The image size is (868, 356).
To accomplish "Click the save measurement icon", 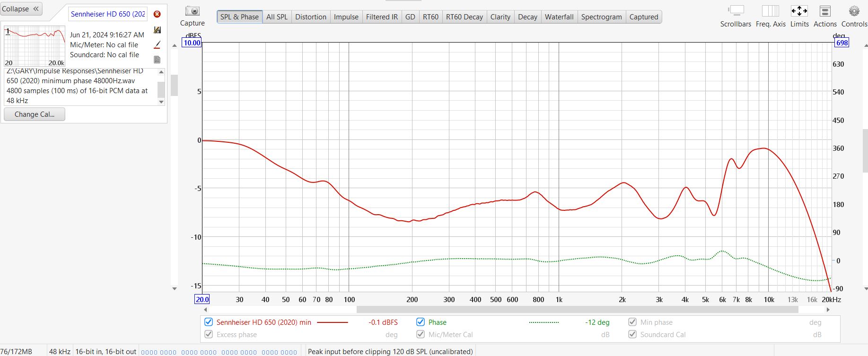I will click(157, 30).
